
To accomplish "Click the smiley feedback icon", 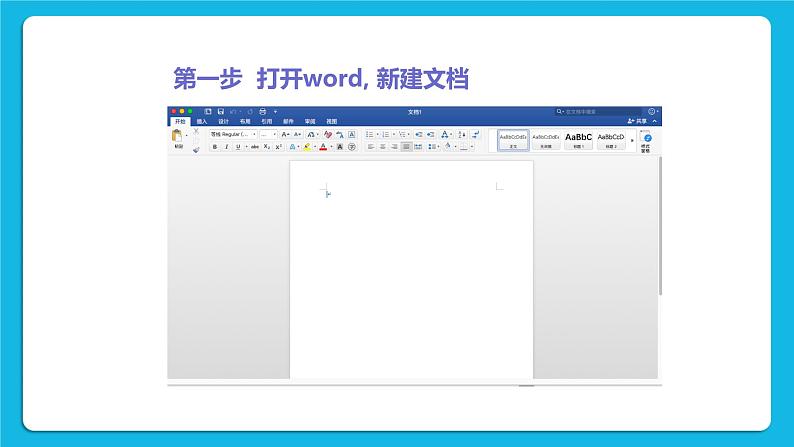I will 651,111.
